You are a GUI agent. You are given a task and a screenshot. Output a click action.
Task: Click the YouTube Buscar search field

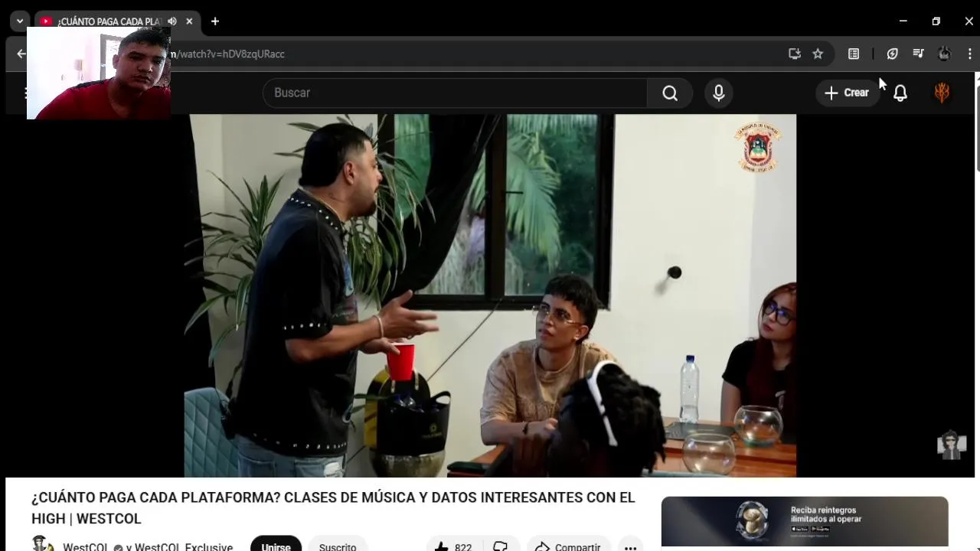tap(455, 93)
